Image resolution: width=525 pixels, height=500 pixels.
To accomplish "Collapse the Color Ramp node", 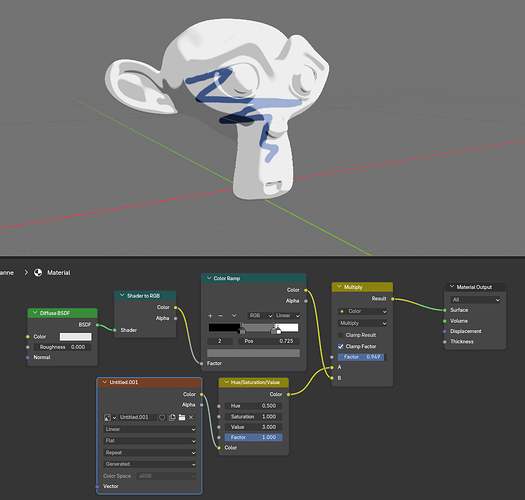I will 209,278.
